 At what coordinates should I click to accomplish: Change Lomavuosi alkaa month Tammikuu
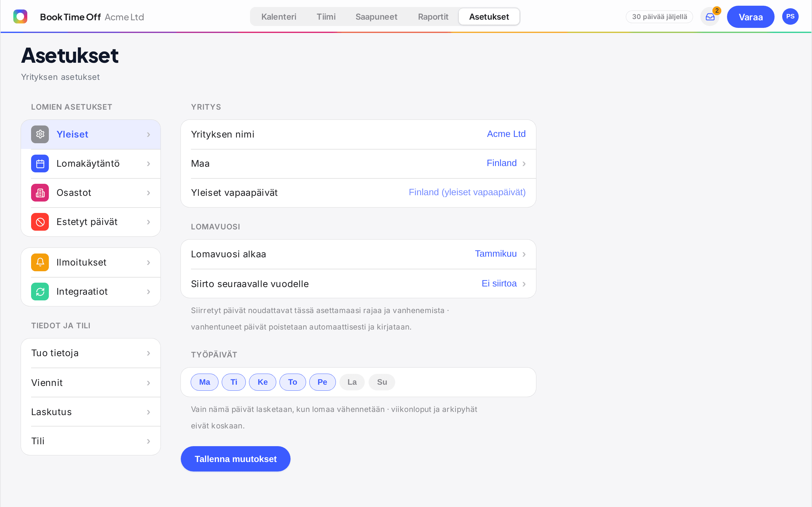click(358, 254)
